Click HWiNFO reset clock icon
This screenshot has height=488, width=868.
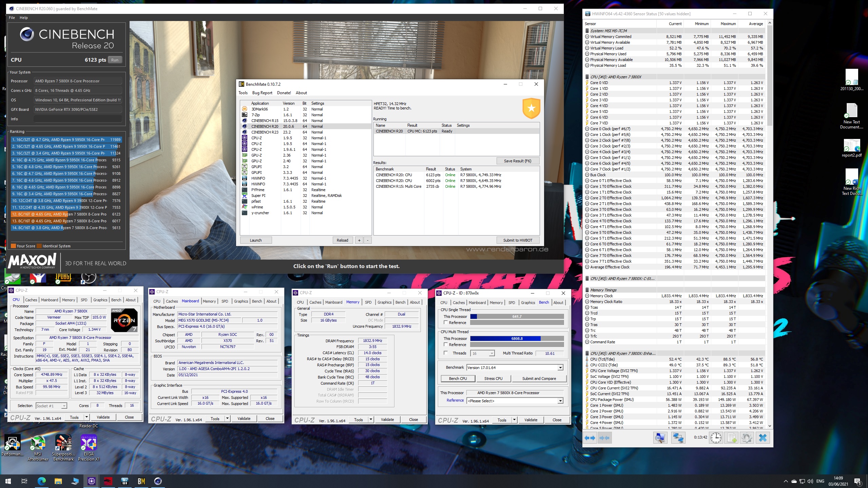coord(716,438)
